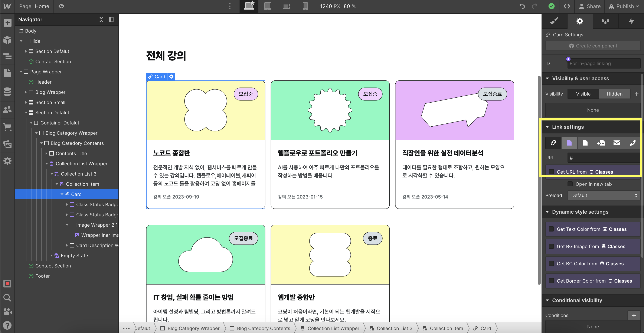The image size is (644, 333).
Task: Enable Open in new tab checkbox
Action: (x=570, y=184)
